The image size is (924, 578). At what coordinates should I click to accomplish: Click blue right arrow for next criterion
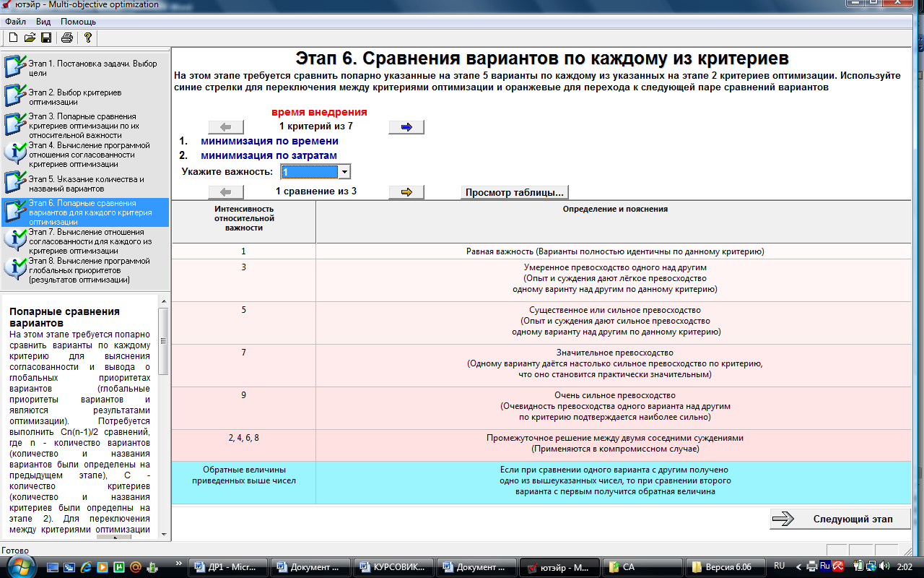tap(406, 127)
